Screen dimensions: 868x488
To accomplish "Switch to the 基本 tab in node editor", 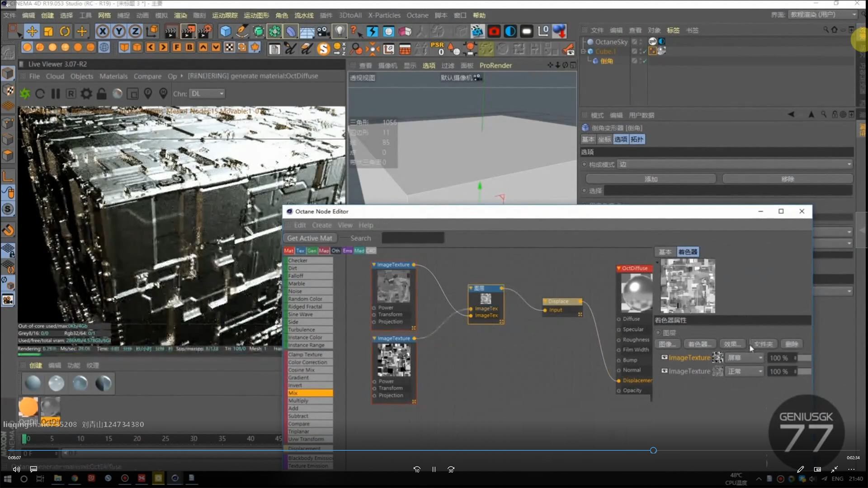I will [665, 252].
